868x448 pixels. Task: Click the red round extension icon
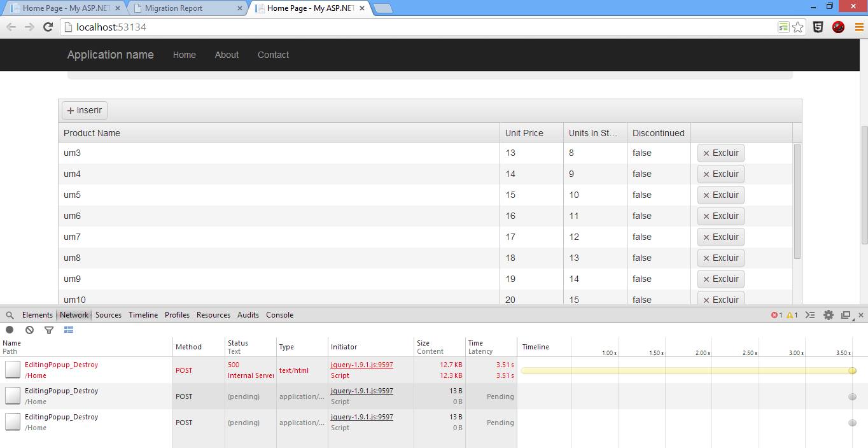[838, 27]
